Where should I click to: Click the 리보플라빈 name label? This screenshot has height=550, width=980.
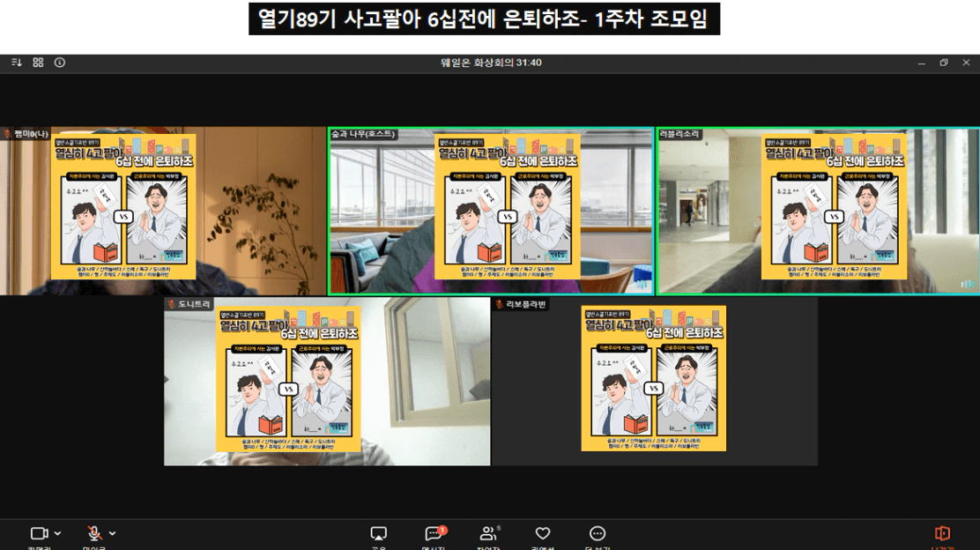[521, 304]
